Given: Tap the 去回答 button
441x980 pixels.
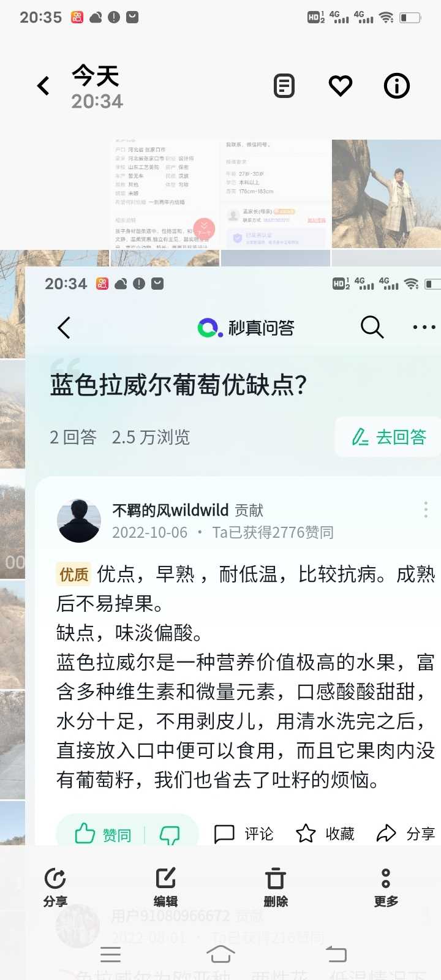Looking at the screenshot, I should click(388, 437).
